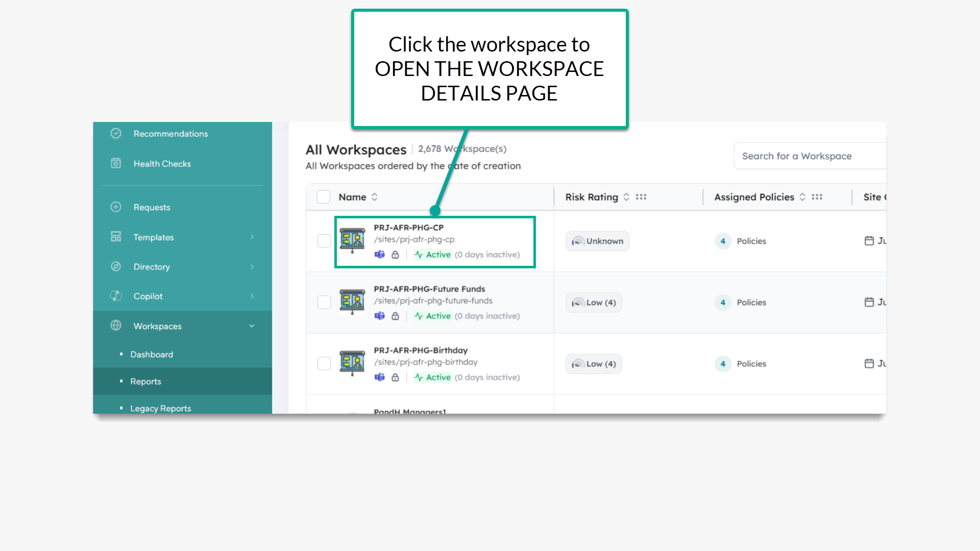Click calendar icon in PRJ-AFR-PHG-Birthday row
Image resolution: width=980 pixels, height=551 pixels.
click(869, 363)
